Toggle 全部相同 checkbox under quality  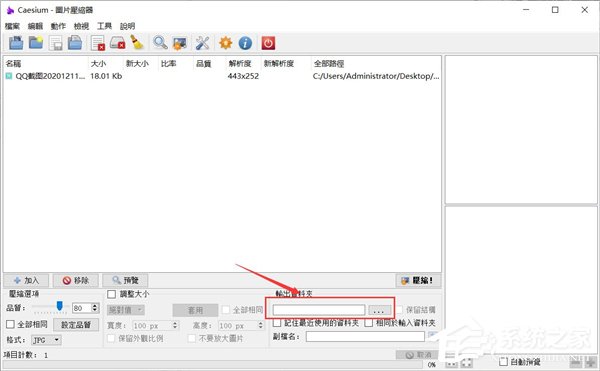click(11, 324)
